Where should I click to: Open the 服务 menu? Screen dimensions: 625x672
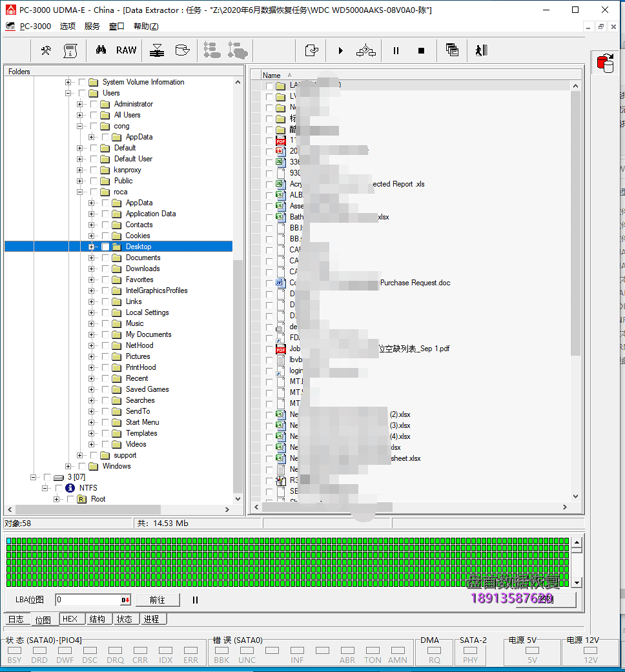tap(92, 26)
